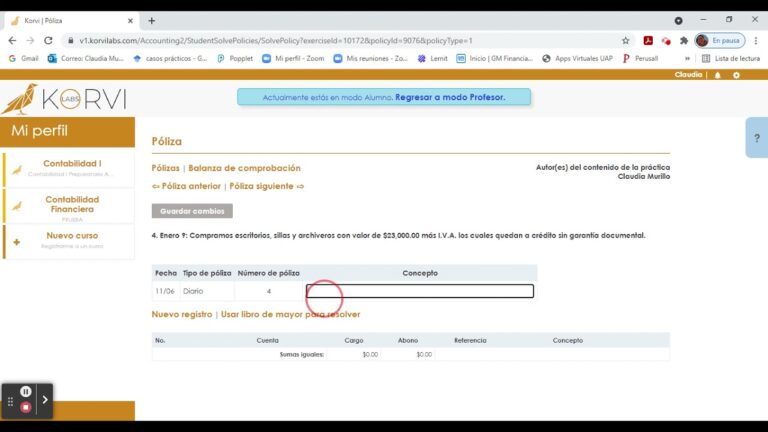
Task: Open settings gear next to bell
Action: tap(737, 75)
